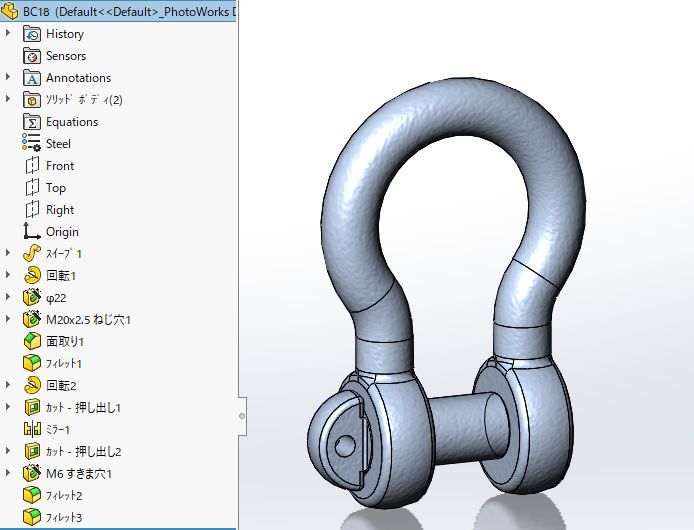
Task: Click the カット - 押し出し1 cut-extrude icon
Action: [x=32, y=407]
